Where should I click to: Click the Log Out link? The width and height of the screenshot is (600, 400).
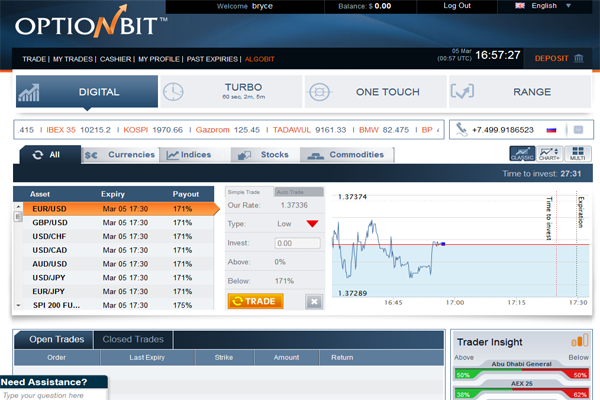click(457, 6)
